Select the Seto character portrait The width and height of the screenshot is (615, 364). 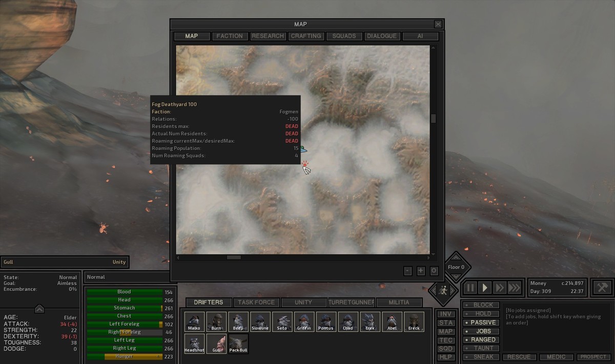282,322
